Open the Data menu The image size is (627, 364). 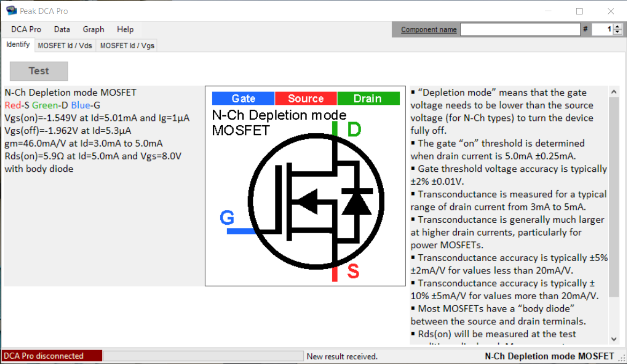tap(62, 29)
